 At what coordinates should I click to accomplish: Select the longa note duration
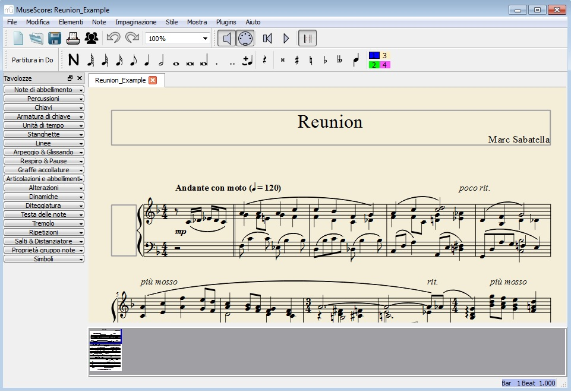(x=204, y=60)
